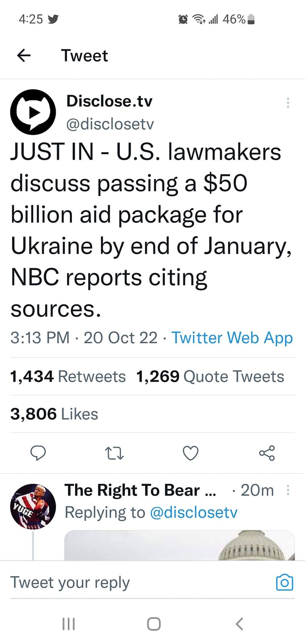Tap the back arrow icon
The image size is (305, 644).
point(24,55)
